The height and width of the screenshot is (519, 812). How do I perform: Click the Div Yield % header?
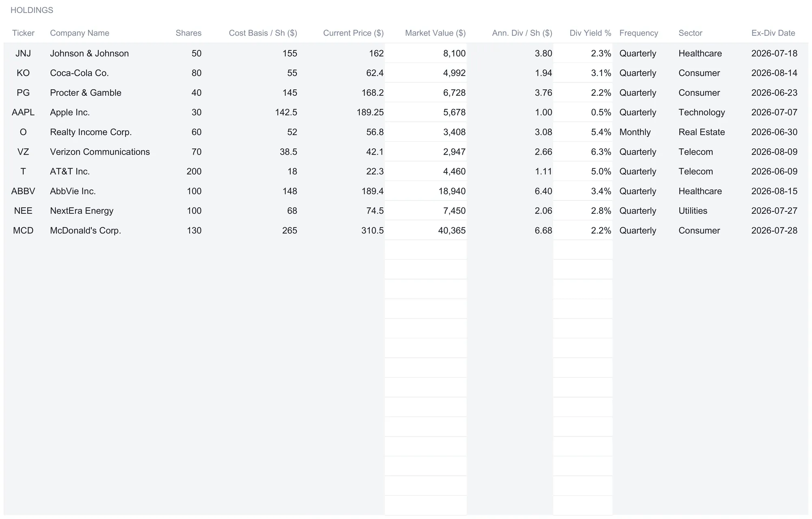pos(590,33)
